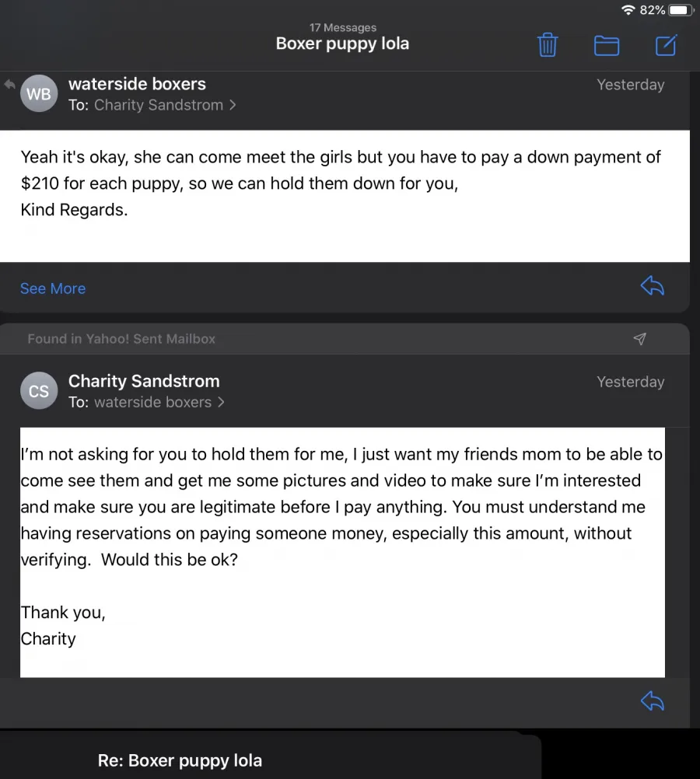Screen dimensions: 700x779
Task: Expand recipient details for waterside boxers
Action: coord(159,402)
